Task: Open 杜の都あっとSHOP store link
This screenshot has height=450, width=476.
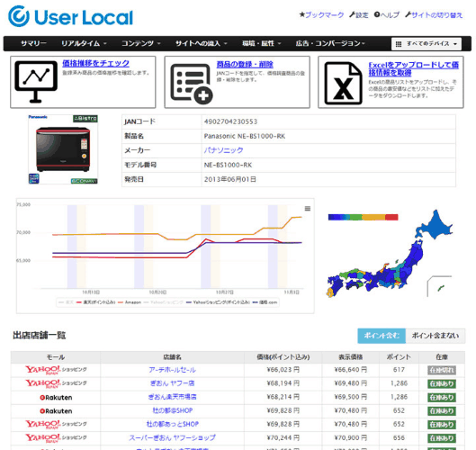Action: (x=172, y=424)
